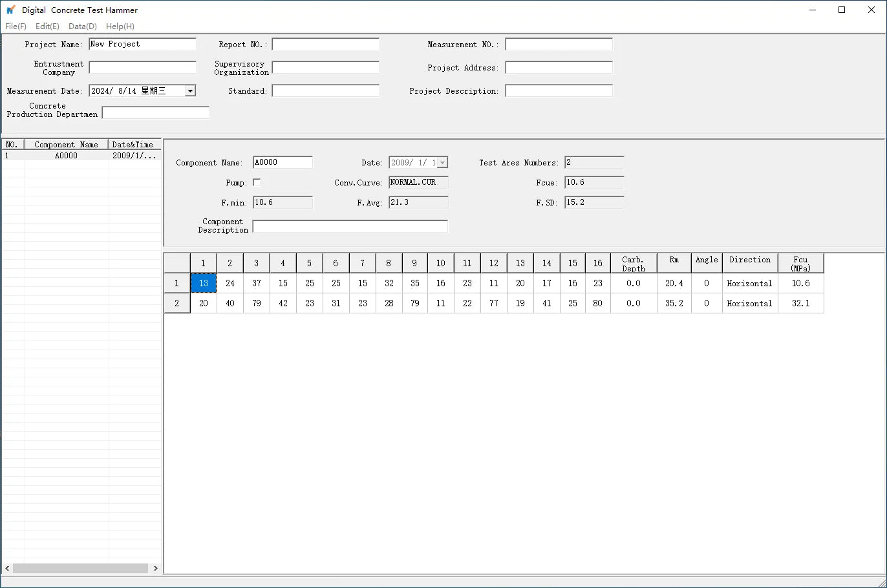Click the F.SD value 15.2 field
Image resolution: width=887 pixels, height=588 pixels.
click(595, 202)
